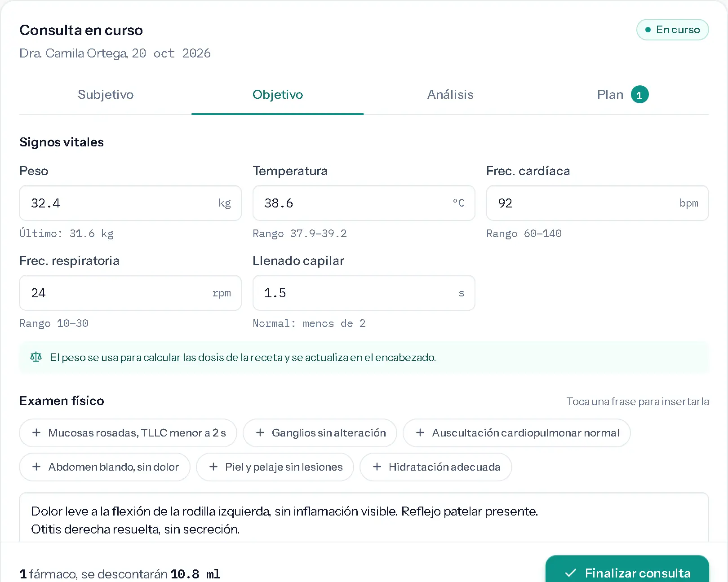The image size is (728, 582).
Task: Click the plus icon on Abdomen blando chip
Action: 36,467
